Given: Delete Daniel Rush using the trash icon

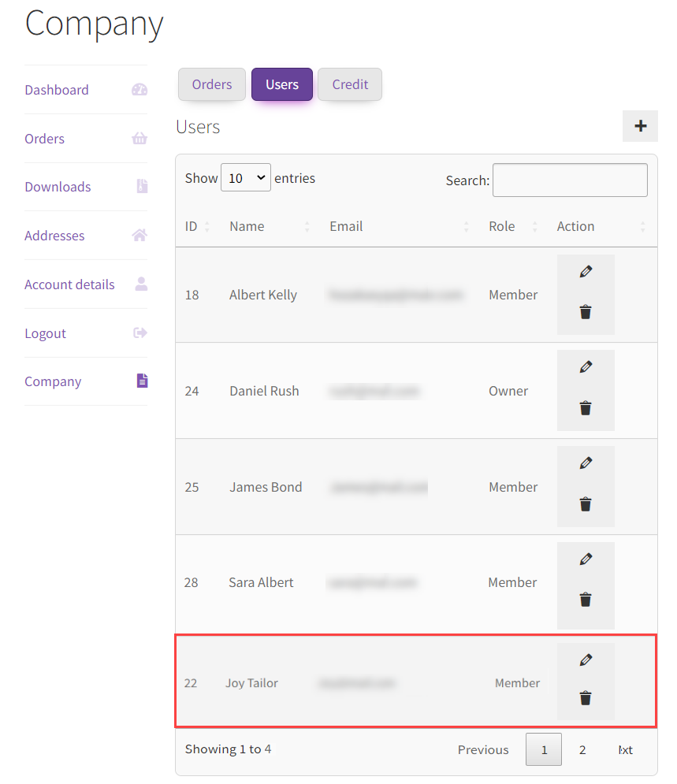Looking at the screenshot, I should tap(586, 408).
